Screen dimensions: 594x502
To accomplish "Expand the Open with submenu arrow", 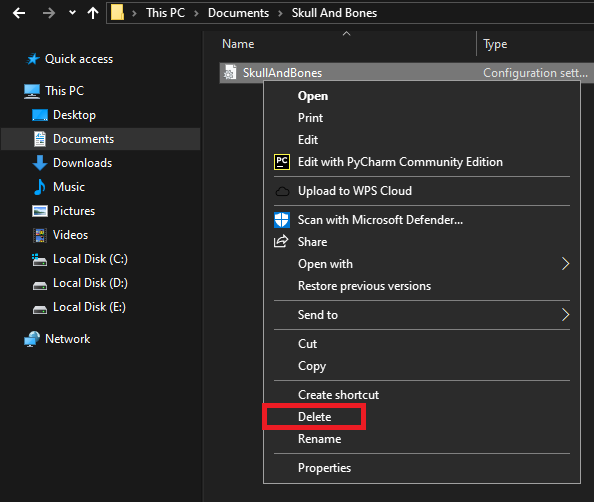I will click(x=565, y=264).
